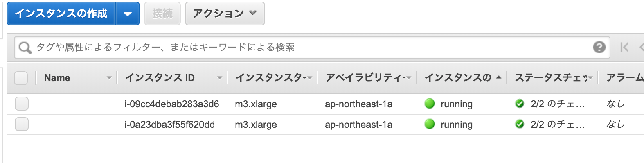Click 2/2 のチェ… text for i-0a23dba3f55f620dd

558,125
